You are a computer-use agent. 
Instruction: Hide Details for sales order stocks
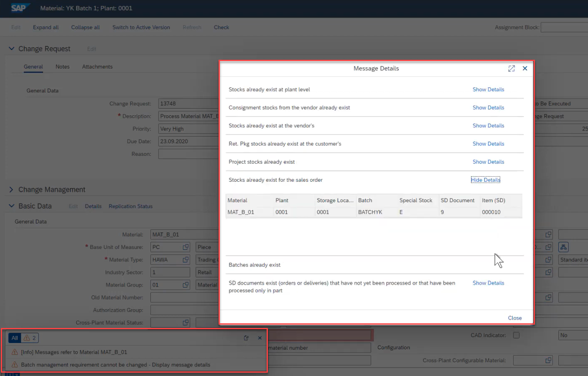click(485, 180)
